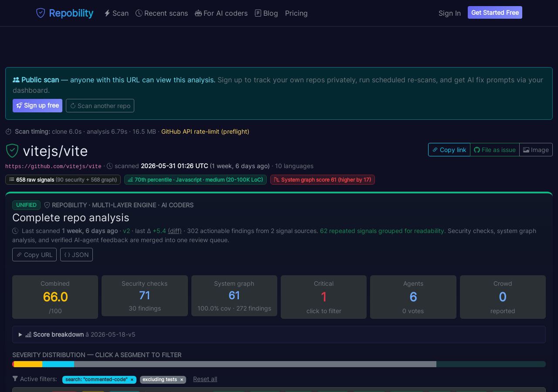Click the 658 raw signals badge
The image size is (558, 392).
[x=63, y=179]
